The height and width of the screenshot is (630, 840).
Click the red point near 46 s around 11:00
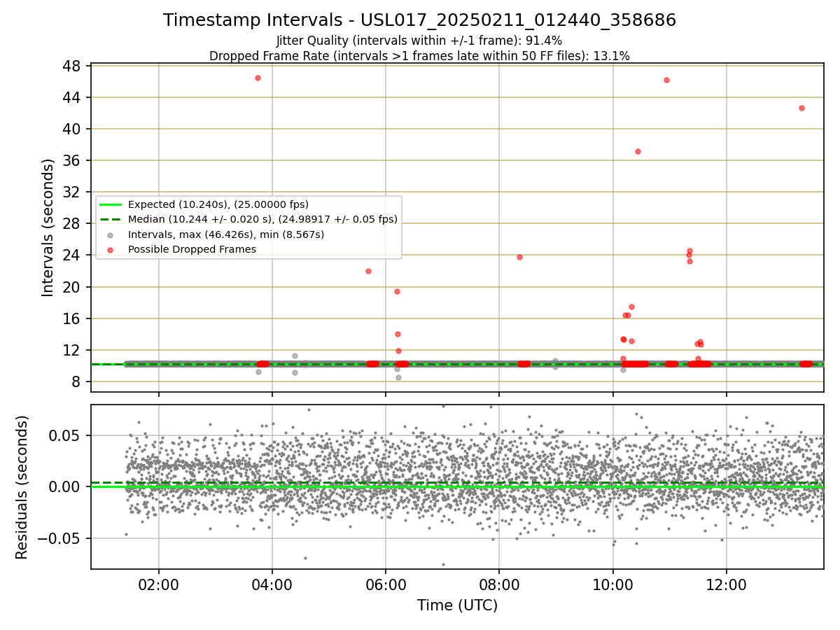(666, 80)
